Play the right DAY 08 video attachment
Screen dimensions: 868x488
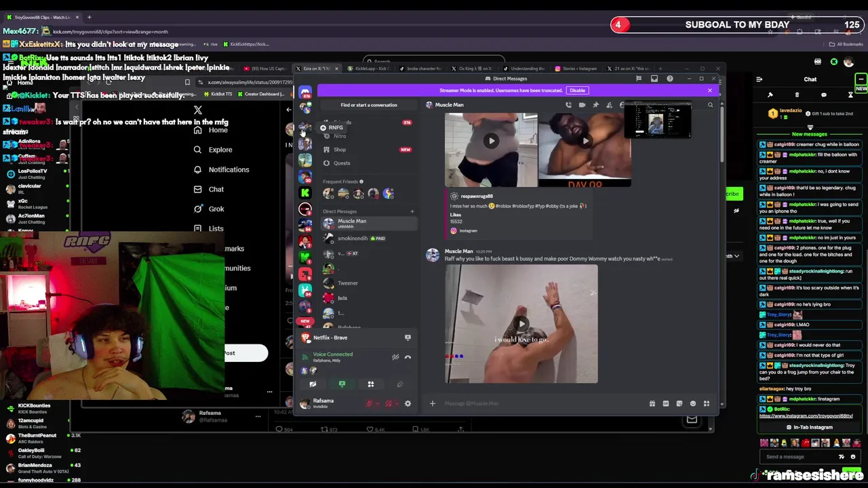(585, 141)
